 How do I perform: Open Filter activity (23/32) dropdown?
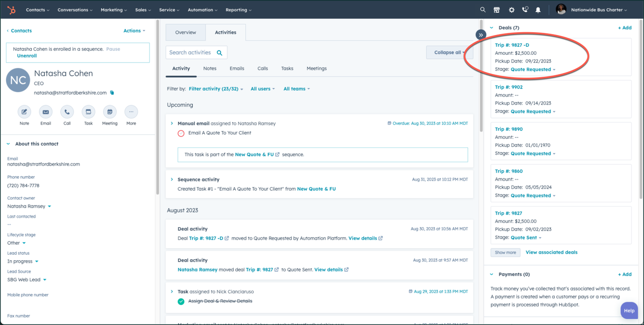(x=216, y=89)
